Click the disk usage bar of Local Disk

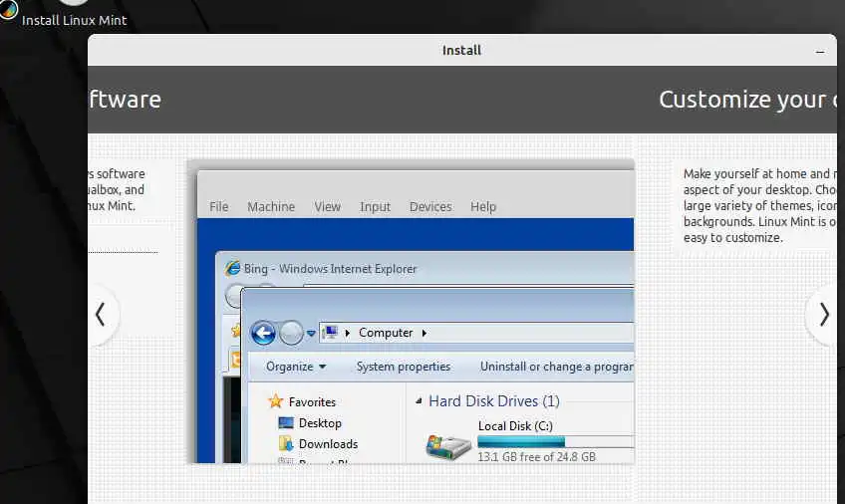pos(556,442)
